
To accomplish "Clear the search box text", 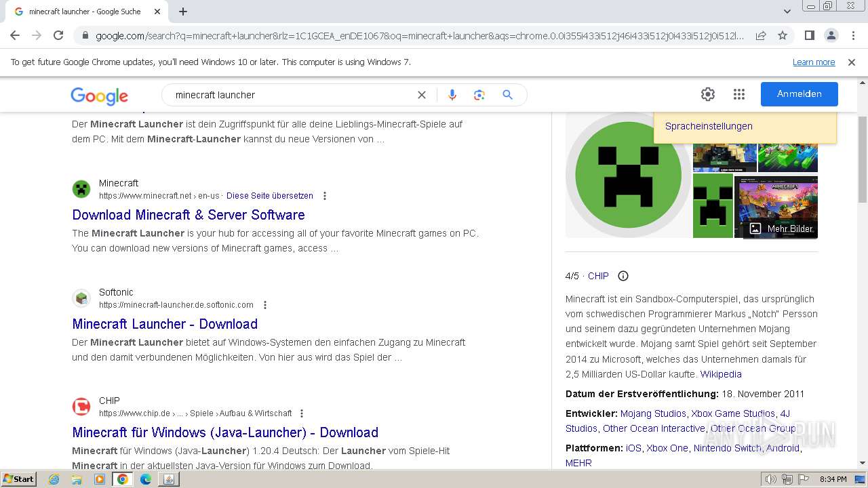I will [x=422, y=95].
